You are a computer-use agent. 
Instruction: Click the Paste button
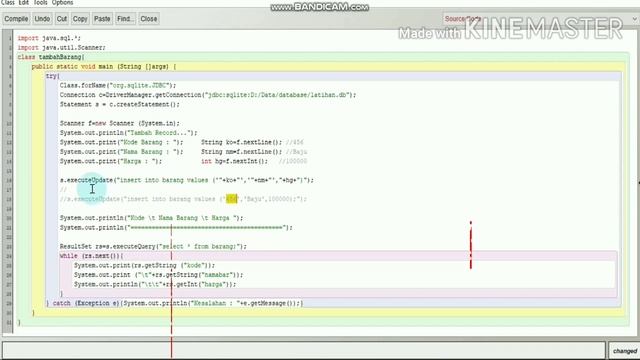(102, 19)
